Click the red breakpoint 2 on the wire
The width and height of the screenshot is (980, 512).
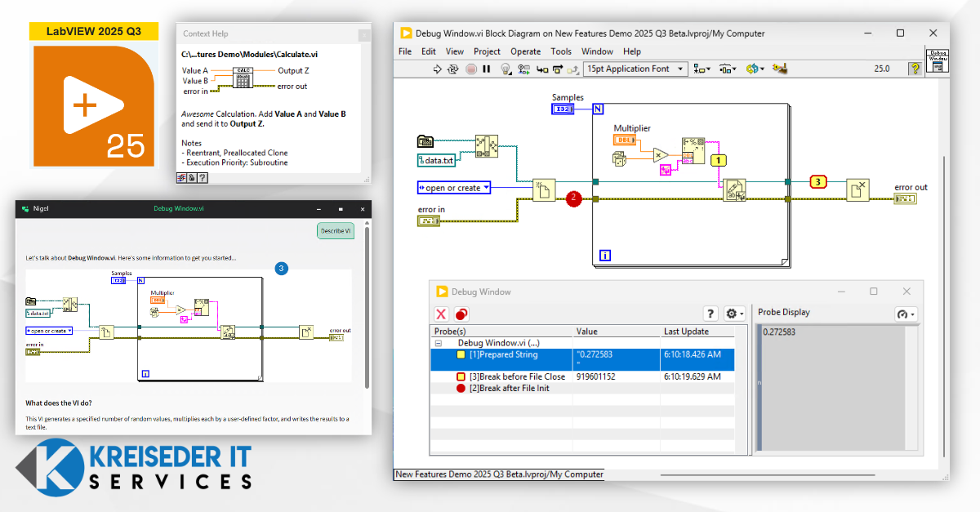tap(572, 198)
